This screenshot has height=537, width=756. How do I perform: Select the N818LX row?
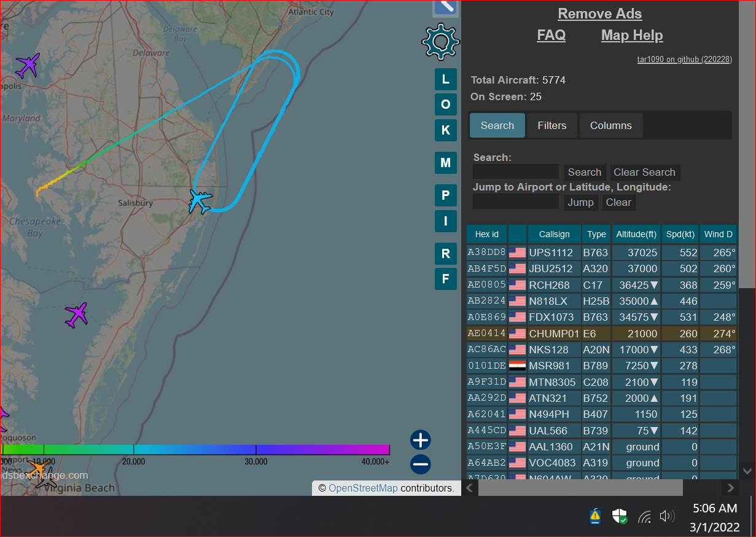click(602, 301)
